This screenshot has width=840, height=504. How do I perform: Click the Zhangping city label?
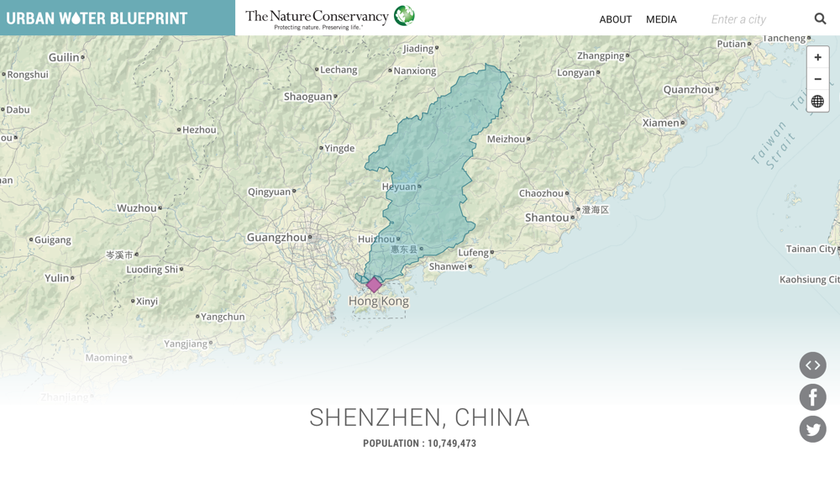click(601, 55)
